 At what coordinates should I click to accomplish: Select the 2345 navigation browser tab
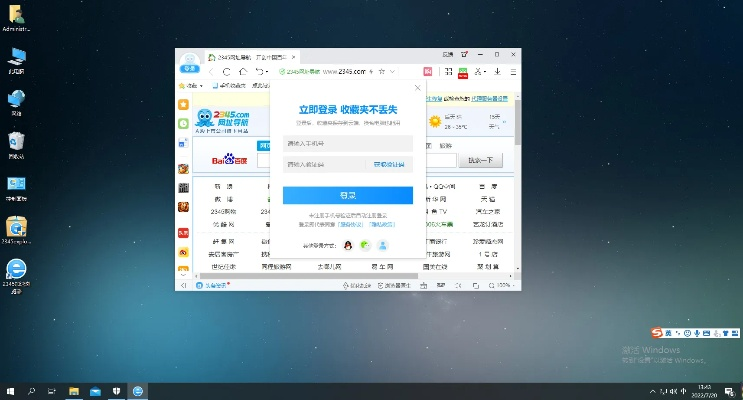click(245, 54)
